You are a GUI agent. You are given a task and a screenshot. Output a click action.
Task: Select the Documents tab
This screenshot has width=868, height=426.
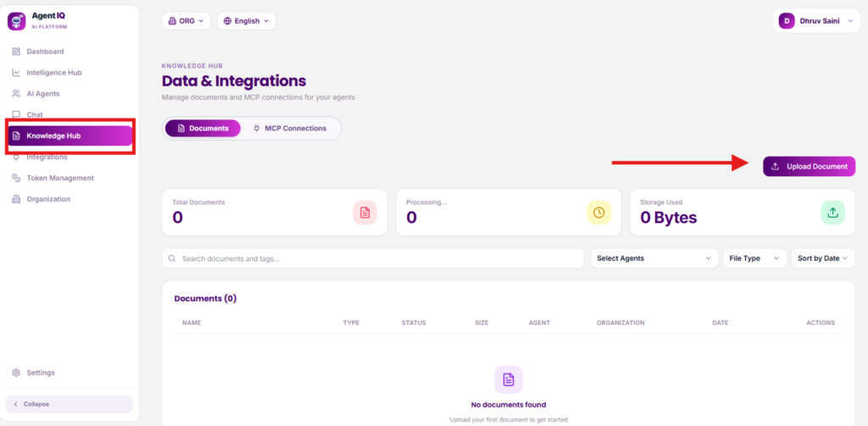pos(203,129)
